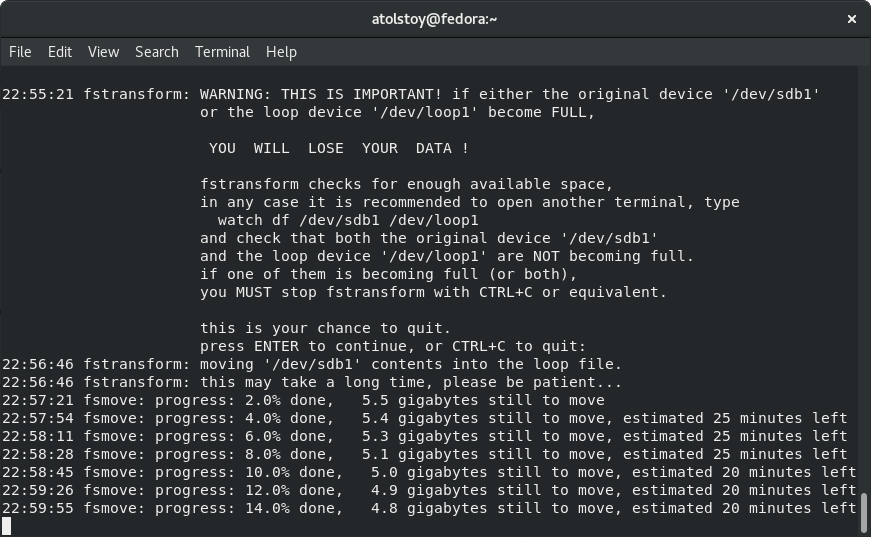
Task: Click the scrollbar thumb at bottom right
Action: click(x=864, y=511)
